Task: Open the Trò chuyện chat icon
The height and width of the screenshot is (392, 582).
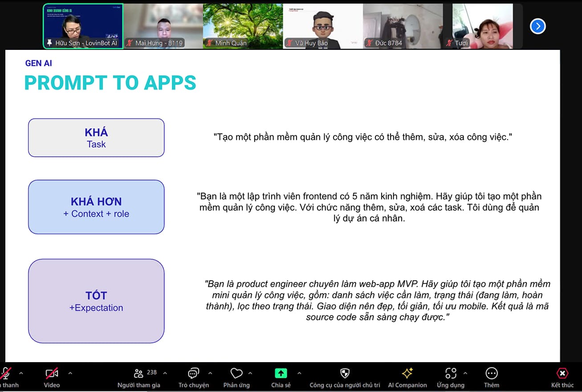Action: tap(193, 374)
